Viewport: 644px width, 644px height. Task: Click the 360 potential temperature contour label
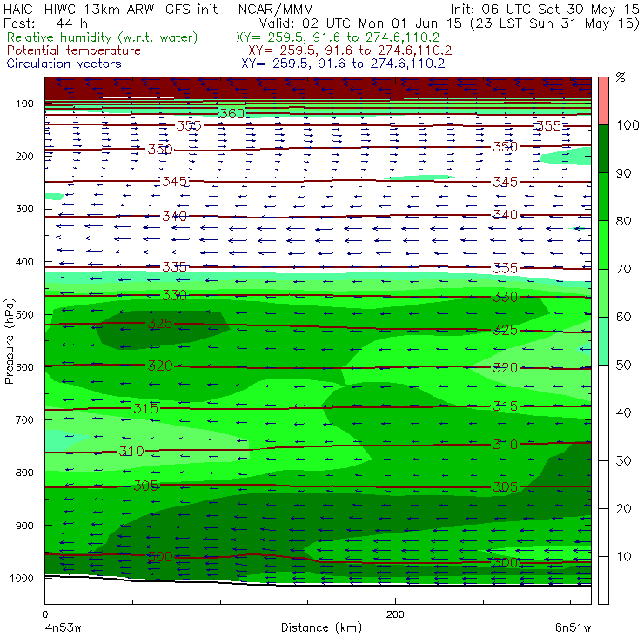[x=231, y=113]
